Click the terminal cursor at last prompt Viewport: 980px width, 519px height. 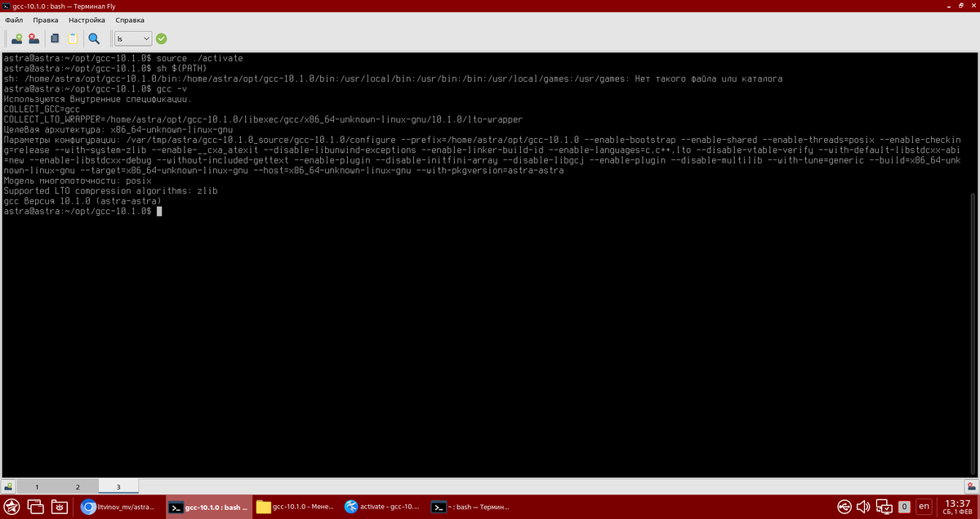click(x=159, y=211)
